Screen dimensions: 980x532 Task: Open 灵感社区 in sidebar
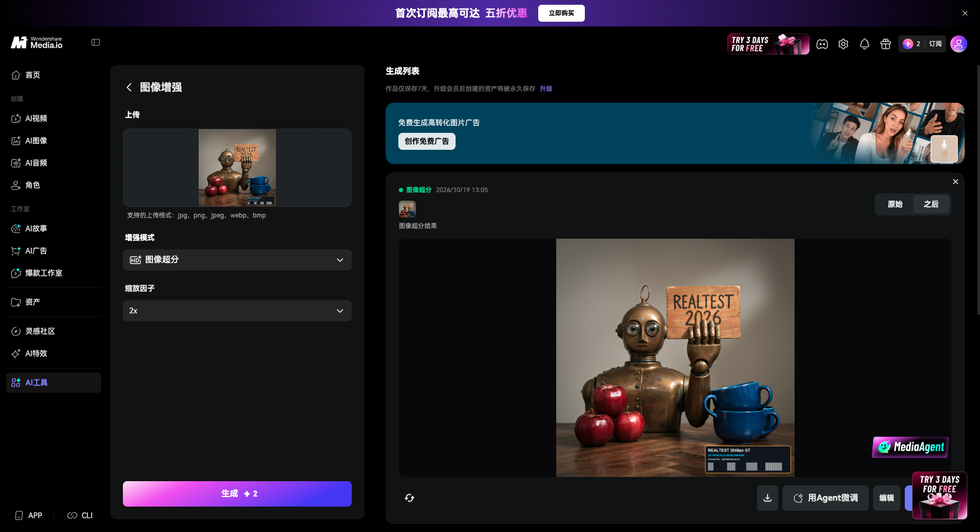pos(54,331)
